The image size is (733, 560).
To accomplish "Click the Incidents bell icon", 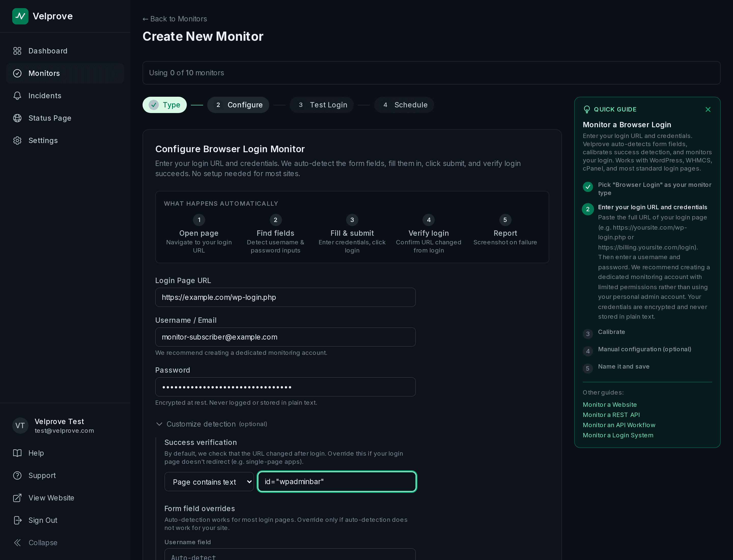I will point(17,96).
